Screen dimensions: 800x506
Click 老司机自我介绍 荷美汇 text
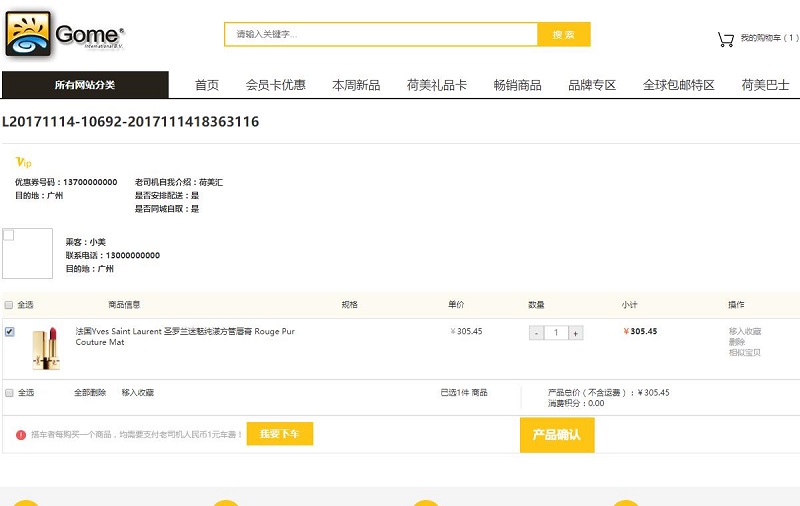pos(179,182)
